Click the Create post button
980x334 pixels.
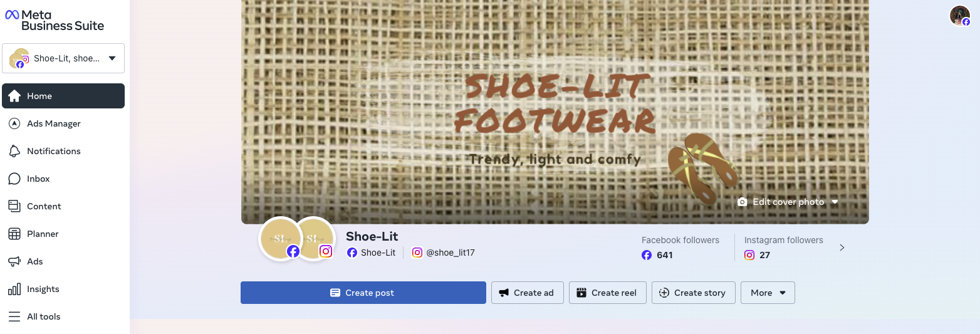coord(363,293)
